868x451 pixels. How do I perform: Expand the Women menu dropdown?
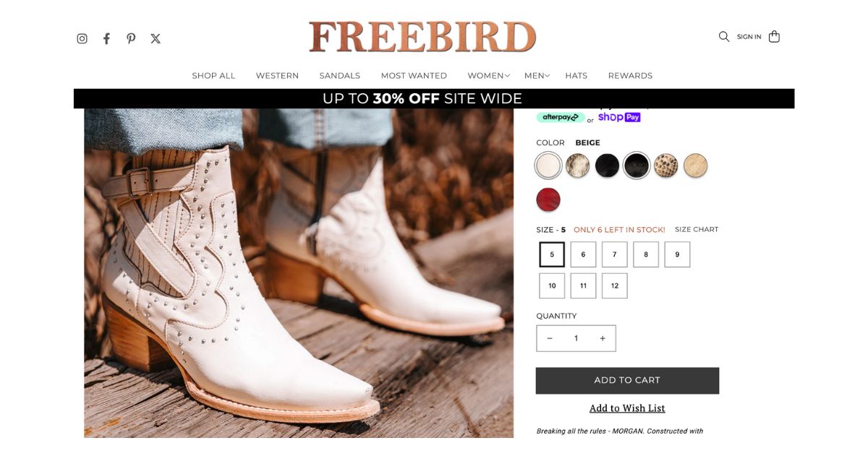pyautogui.click(x=489, y=75)
